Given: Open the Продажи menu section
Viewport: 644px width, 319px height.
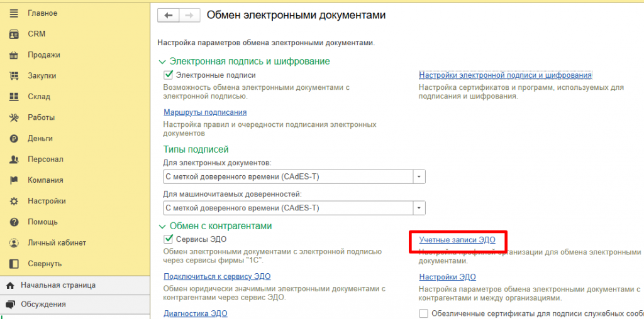Looking at the screenshot, I should [x=44, y=55].
